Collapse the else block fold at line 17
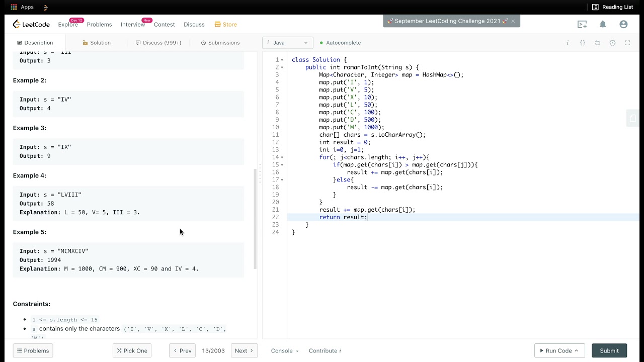Screen dimensions: 644x362 (282, 180)
